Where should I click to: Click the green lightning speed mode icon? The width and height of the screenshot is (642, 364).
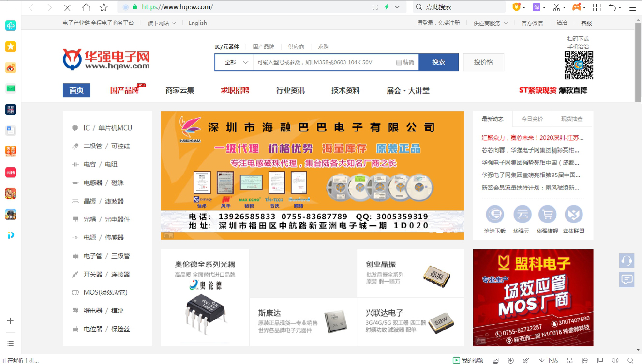pyautogui.click(x=387, y=7)
